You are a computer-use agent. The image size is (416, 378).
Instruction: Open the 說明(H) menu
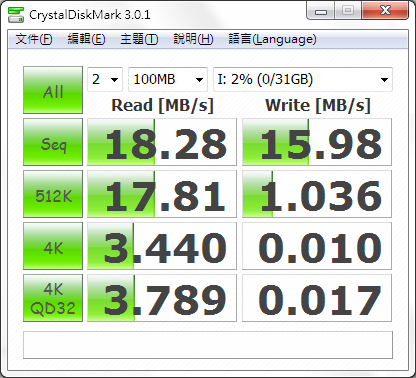pyautogui.click(x=193, y=39)
